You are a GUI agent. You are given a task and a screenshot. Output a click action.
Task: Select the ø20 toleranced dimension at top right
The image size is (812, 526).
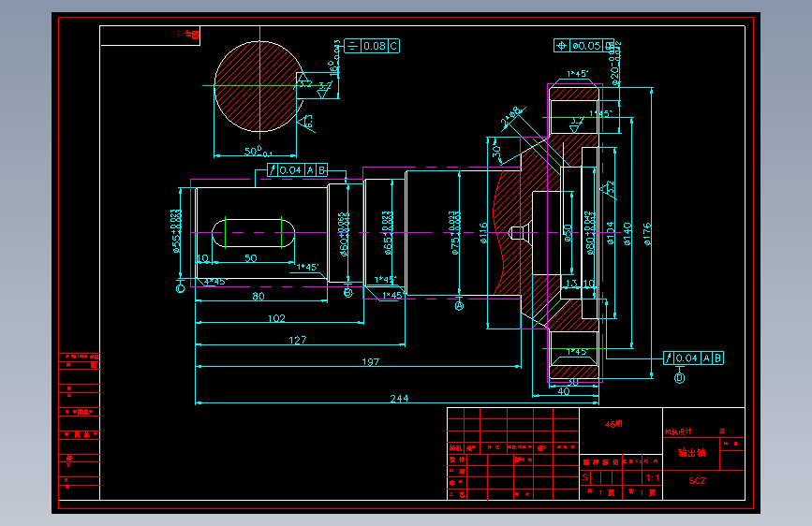(615, 63)
